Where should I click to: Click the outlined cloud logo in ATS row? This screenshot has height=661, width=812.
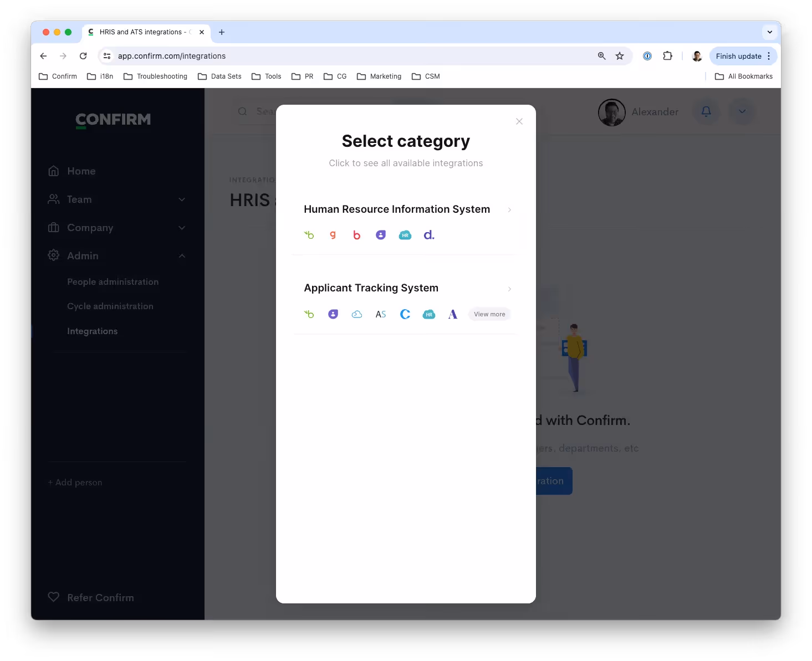357,314
